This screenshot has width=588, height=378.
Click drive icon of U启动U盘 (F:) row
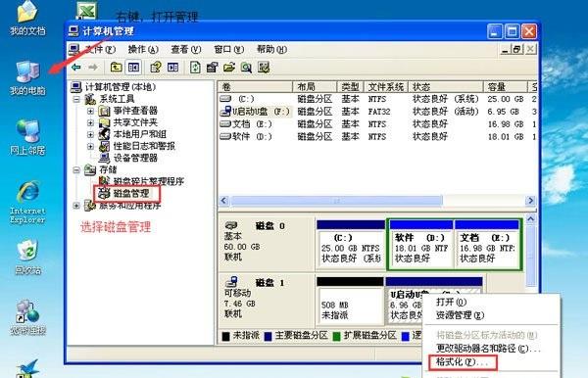226,111
